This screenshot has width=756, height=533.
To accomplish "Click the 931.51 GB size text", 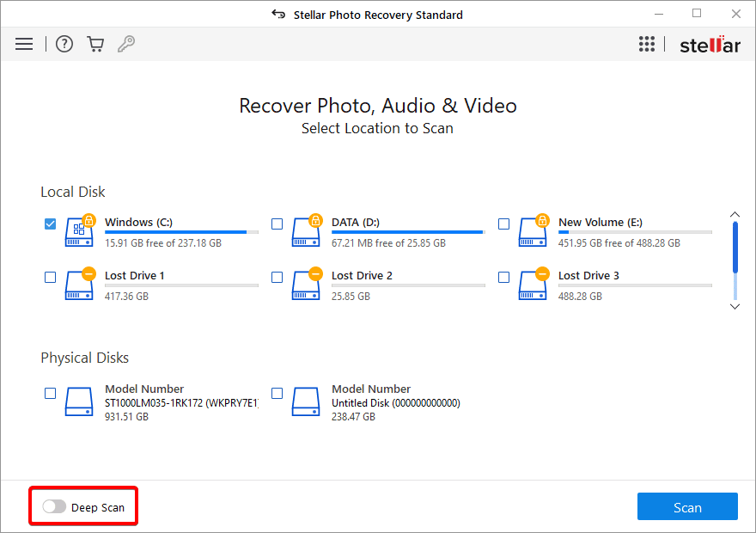I will click(x=126, y=416).
